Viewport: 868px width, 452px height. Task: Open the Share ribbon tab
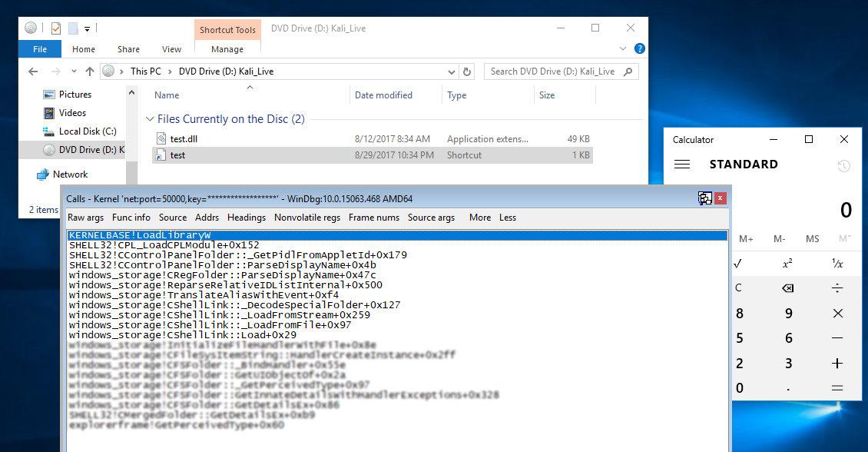click(128, 49)
